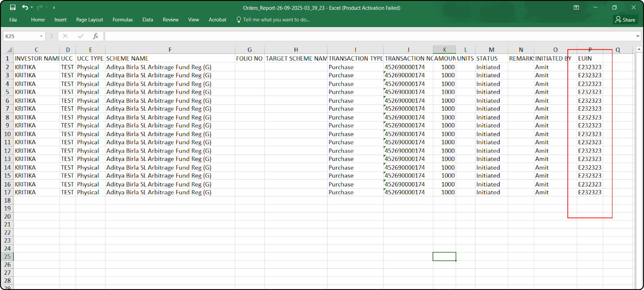
Task: Click EUIN E232323 in row 3
Action: coord(590,75)
